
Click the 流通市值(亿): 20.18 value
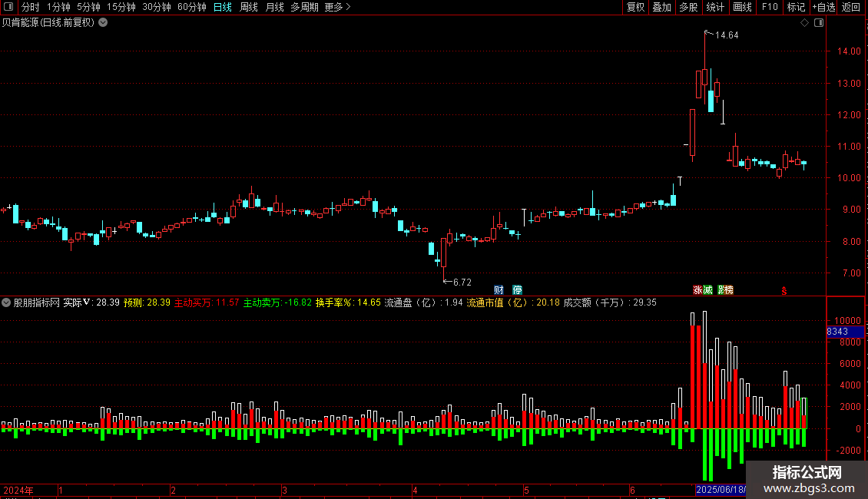[513, 302]
